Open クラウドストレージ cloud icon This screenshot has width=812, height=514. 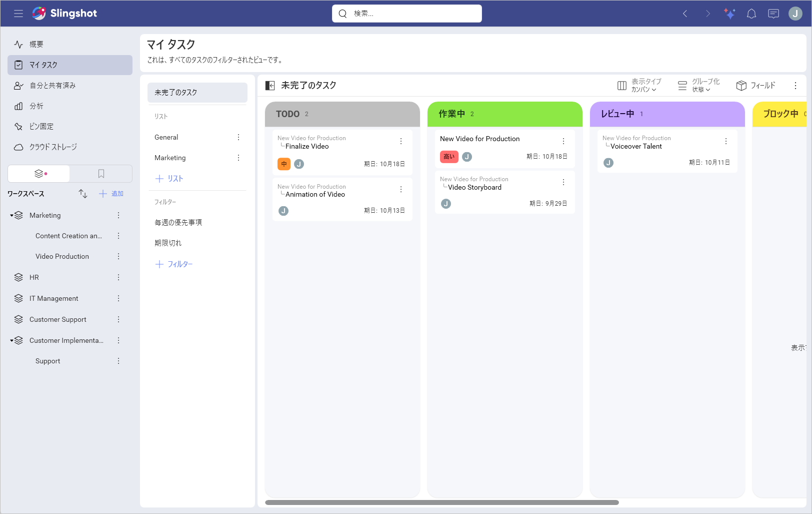[18, 147]
